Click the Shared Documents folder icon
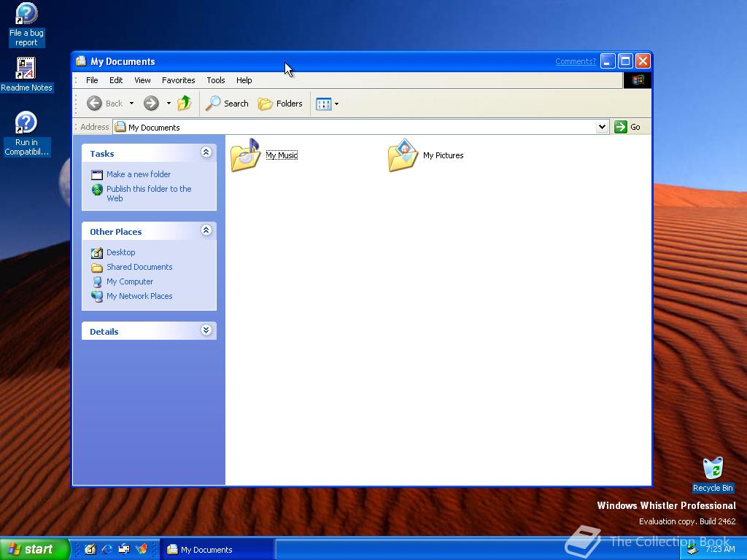Screen dimensions: 747x560 (97, 268)
